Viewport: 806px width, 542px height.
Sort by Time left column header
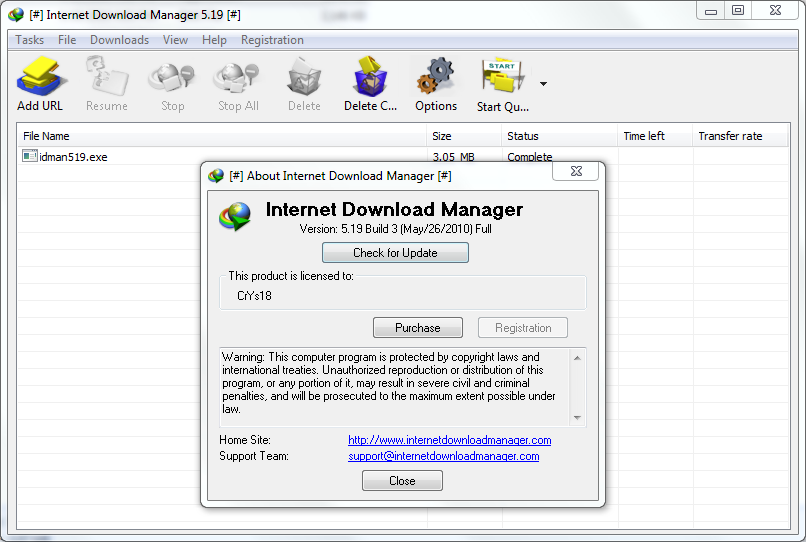click(x=655, y=136)
